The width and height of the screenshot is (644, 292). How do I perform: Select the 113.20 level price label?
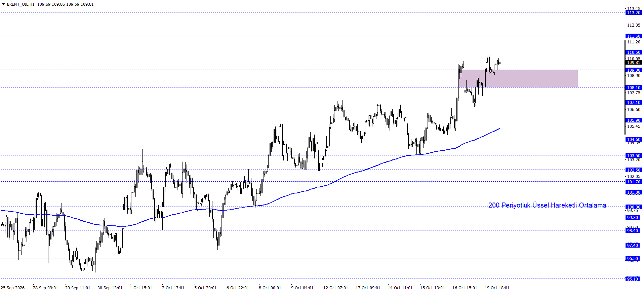(634, 13)
